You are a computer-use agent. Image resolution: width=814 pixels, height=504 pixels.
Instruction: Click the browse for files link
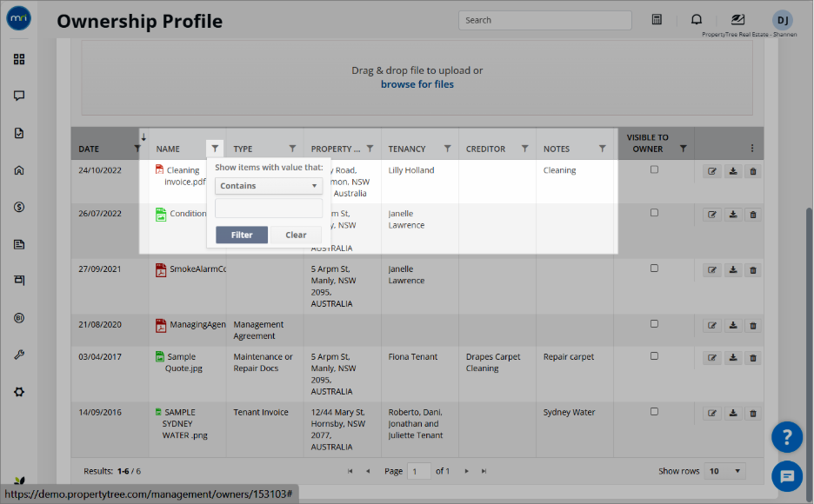click(417, 84)
